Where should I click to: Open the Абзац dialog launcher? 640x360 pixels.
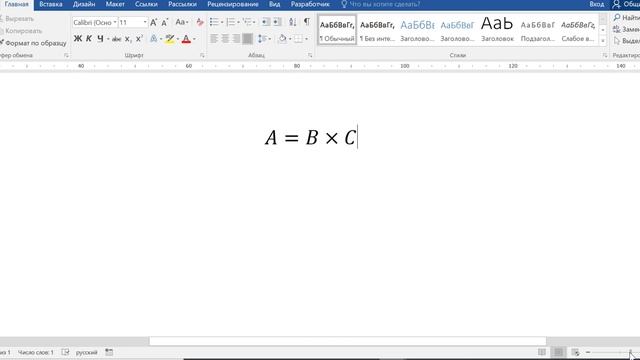point(310,55)
